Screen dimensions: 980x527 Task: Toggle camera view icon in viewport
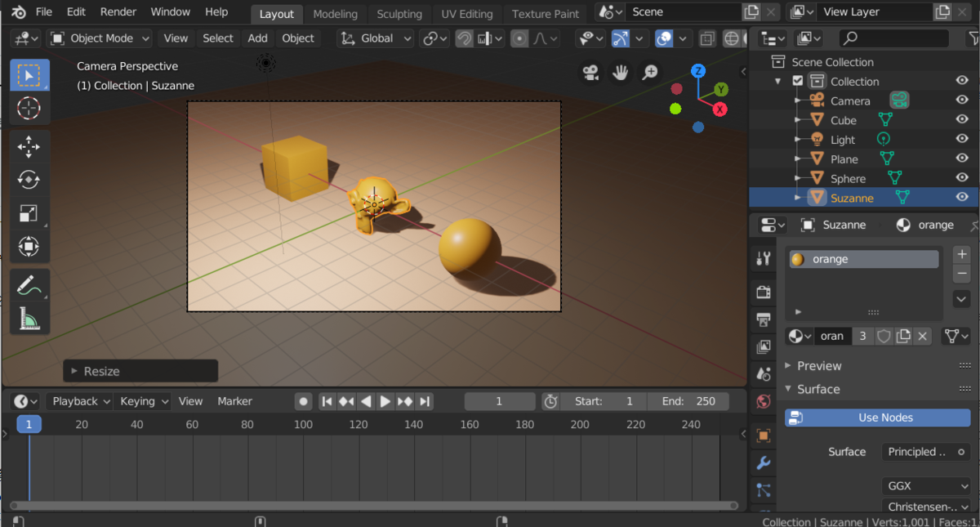[590, 73]
